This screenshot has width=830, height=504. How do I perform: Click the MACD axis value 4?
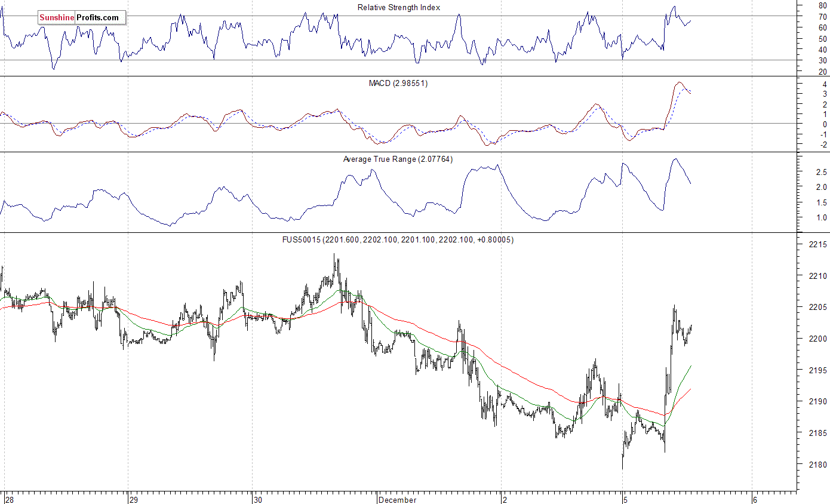[825, 85]
